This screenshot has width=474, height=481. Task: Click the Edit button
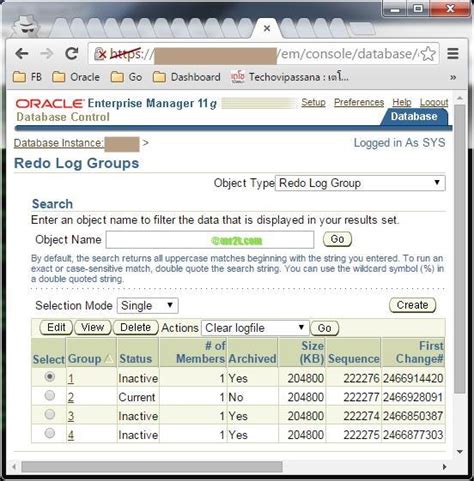click(x=56, y=328)
